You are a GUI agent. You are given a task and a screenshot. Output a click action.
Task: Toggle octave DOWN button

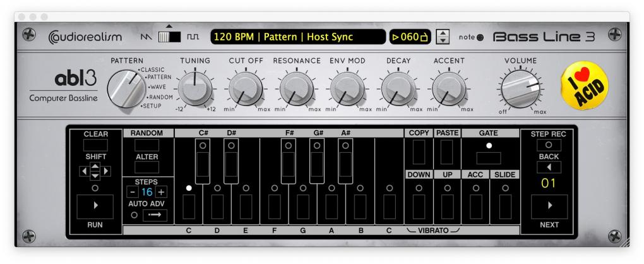[x=419, y=207]
